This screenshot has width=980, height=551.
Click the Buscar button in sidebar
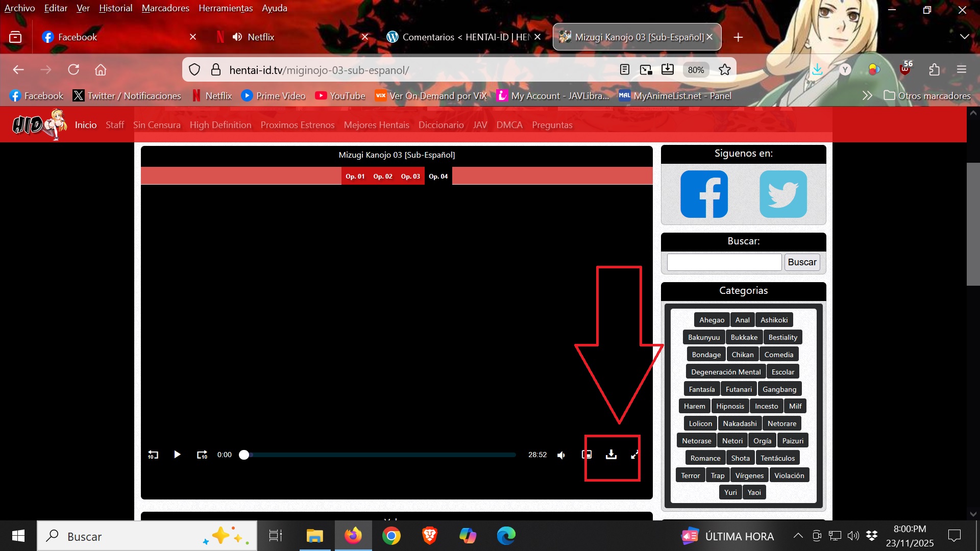[x=802, y=262]
